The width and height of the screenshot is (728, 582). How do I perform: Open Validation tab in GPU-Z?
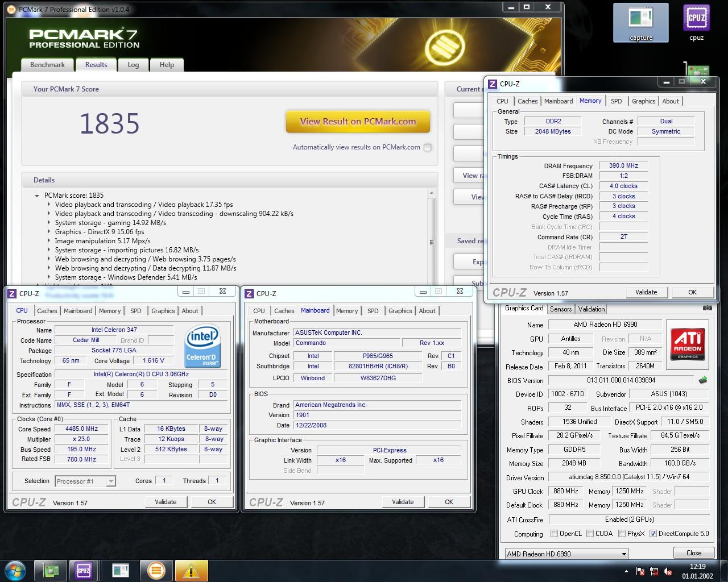click(591, 309)
